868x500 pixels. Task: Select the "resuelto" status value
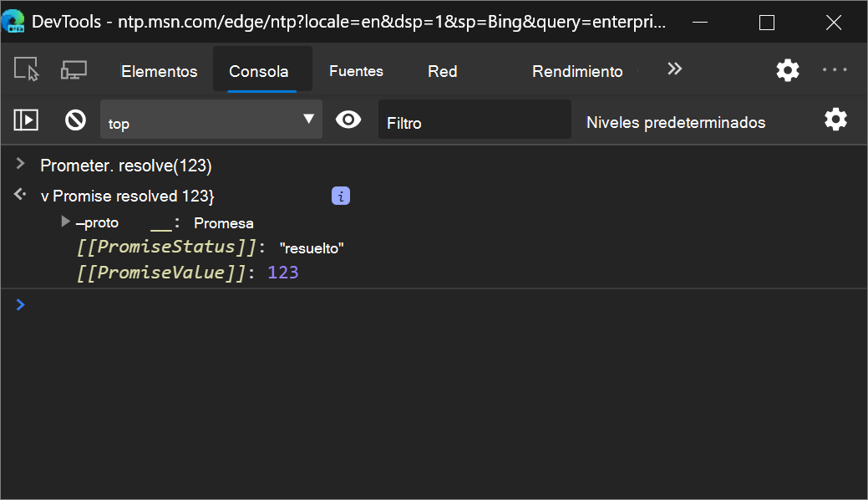click(x=312, y=248)
